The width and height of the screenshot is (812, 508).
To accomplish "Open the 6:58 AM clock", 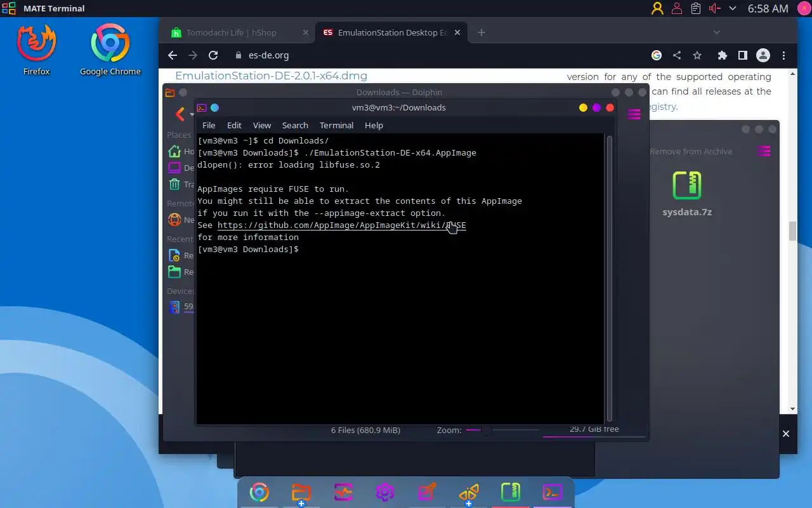I will point(768,8).
